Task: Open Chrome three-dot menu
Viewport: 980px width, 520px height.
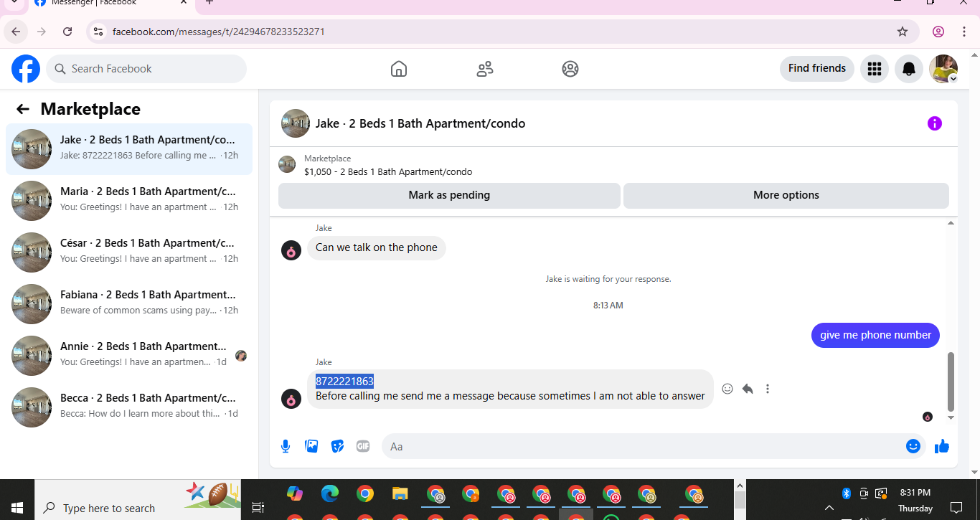Action: pyautogui.click(x=964, y=32)
